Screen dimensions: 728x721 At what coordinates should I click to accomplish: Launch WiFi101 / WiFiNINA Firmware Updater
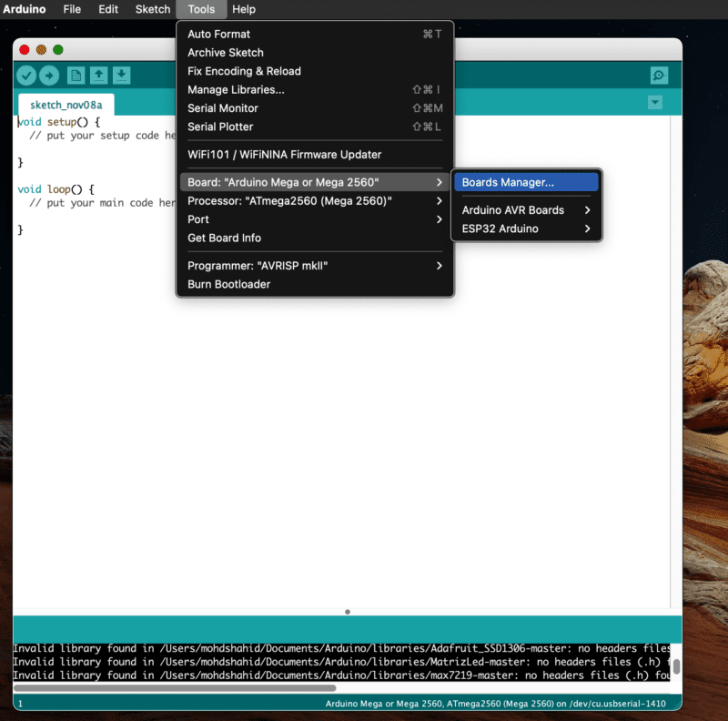[x=315, y=155]
